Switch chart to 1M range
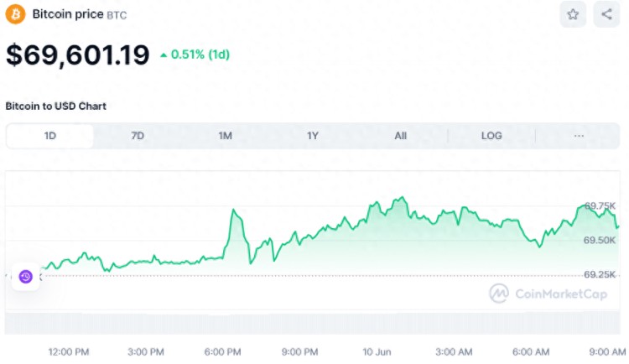Image resolution: width=629 pixels, height=364 pixels. tap(225, 136)
